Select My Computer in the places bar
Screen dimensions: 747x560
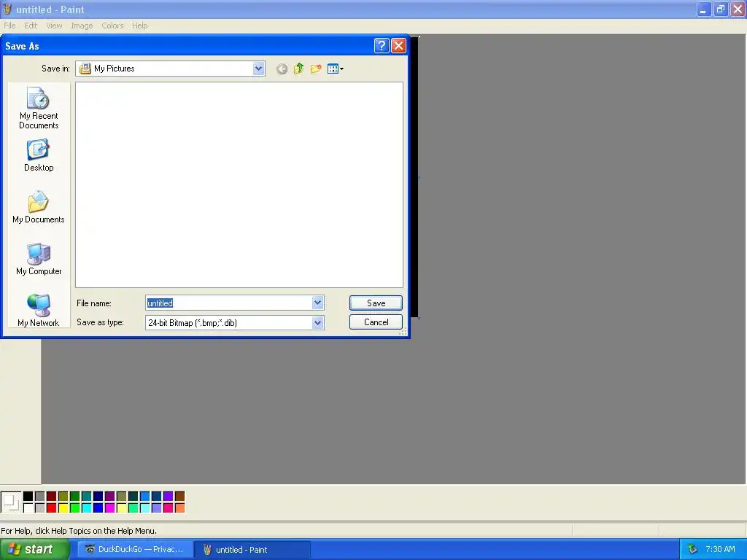tap(39, 259)
